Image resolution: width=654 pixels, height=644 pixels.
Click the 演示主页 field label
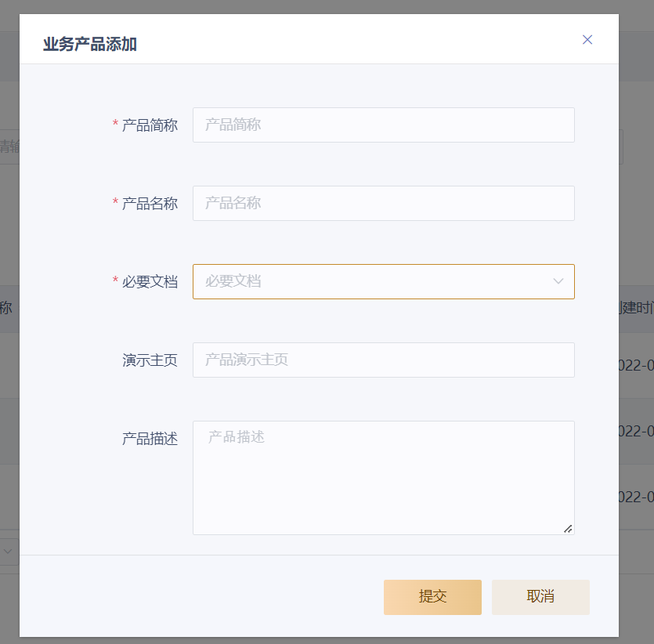tap(150, 360)
